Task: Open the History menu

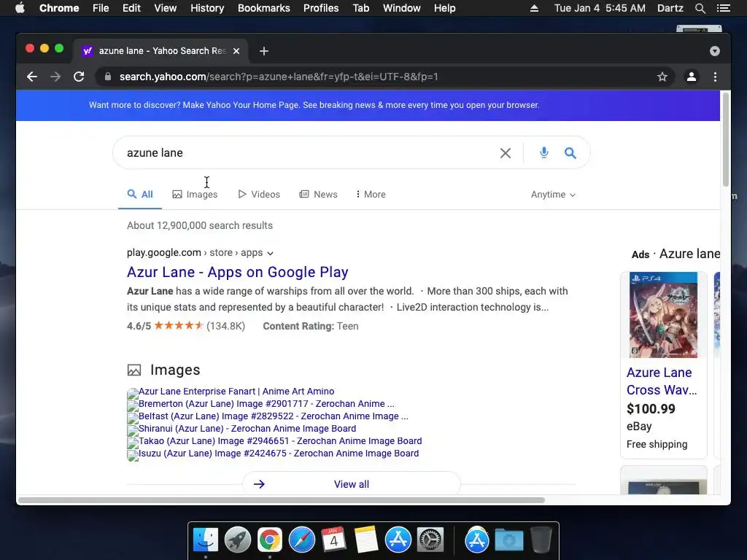Action: coord(207,8)
